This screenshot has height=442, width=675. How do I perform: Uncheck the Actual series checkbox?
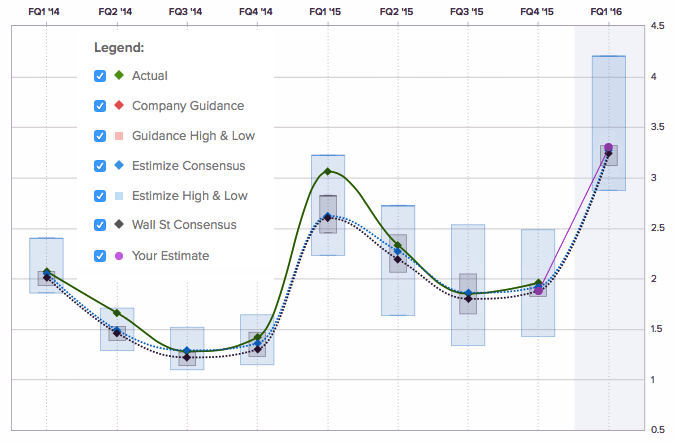[x=100, y=76]
